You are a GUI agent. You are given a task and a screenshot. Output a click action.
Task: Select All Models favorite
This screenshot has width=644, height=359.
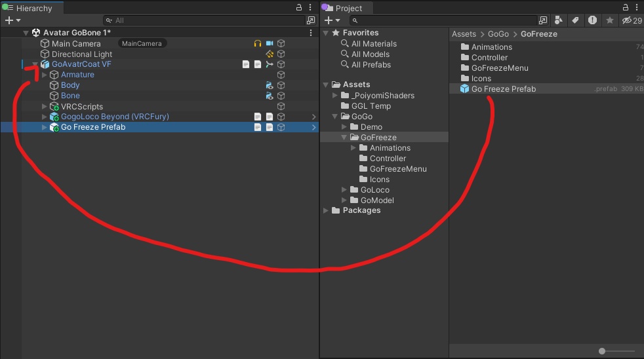pyautogui.click(x=370, y=54)
